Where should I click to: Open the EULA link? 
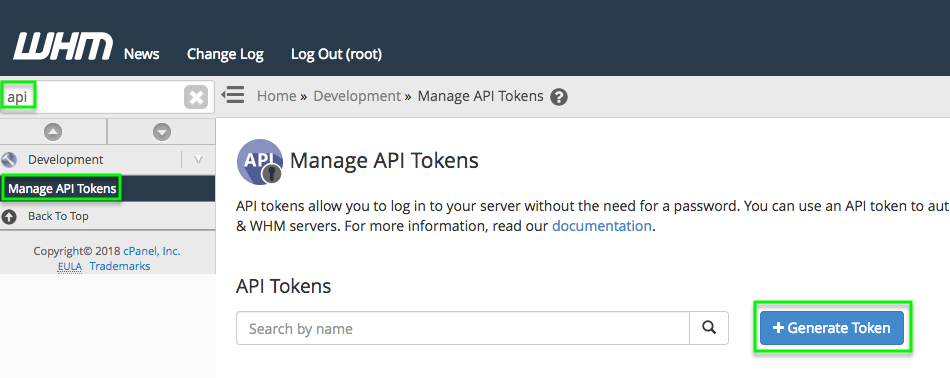click(x=70, y=267)
